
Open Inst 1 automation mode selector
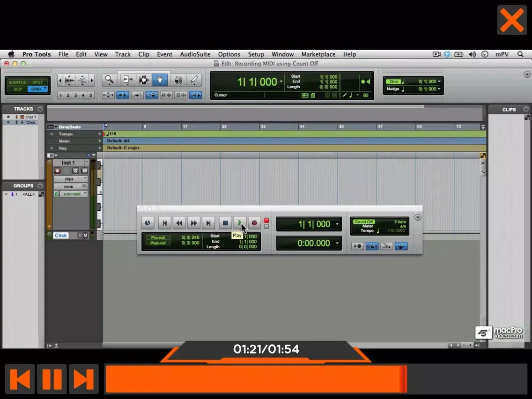pos(74,194)
